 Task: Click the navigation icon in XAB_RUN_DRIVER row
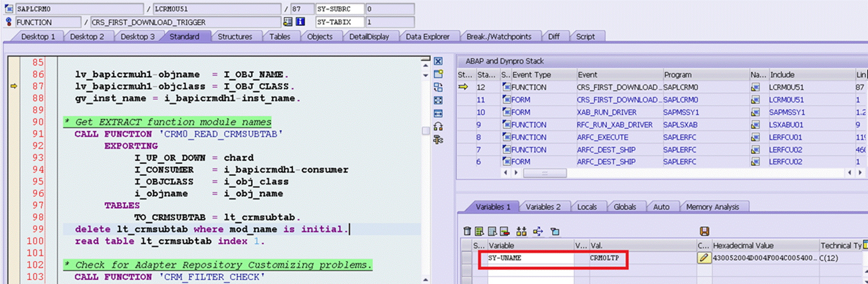tap(755, 112)
